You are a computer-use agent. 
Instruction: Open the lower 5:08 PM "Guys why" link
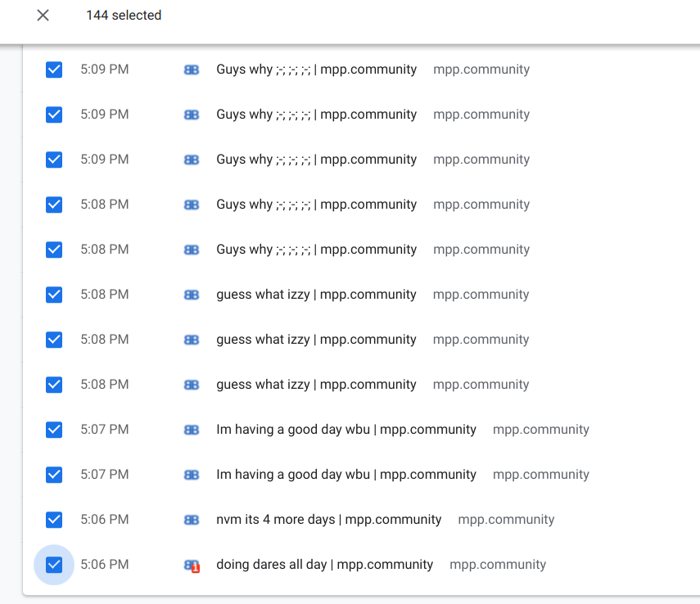coord(317,250)
